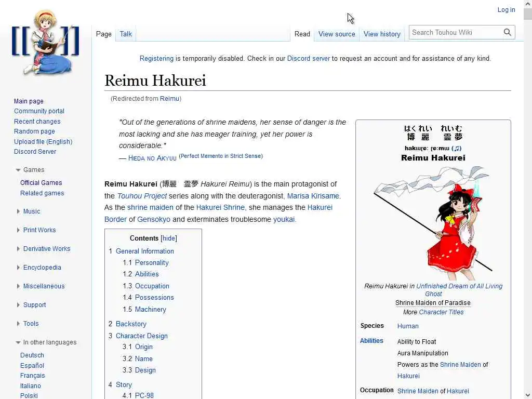Open Community portal link
This screenshot has width=532, height=399.
tap(39, 111)
